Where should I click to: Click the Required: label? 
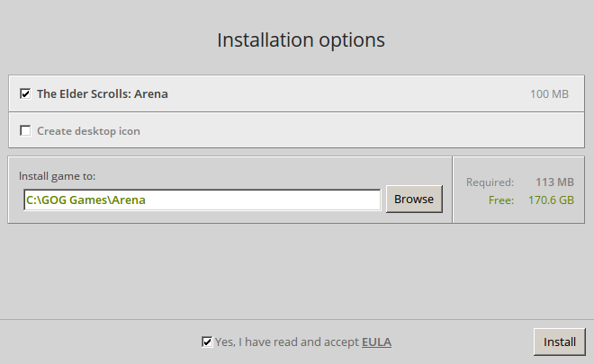point(490,182)
